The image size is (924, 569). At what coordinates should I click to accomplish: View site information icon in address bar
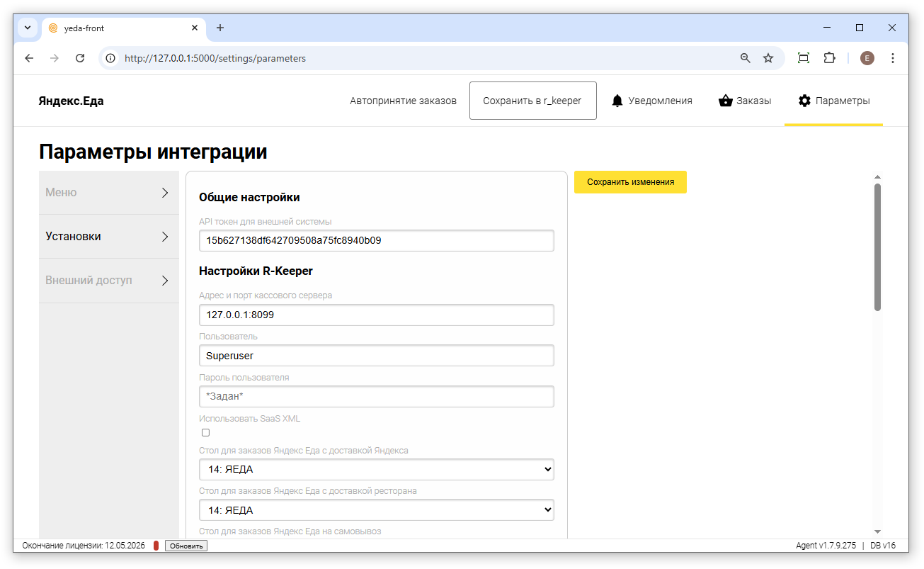(110, 58)
